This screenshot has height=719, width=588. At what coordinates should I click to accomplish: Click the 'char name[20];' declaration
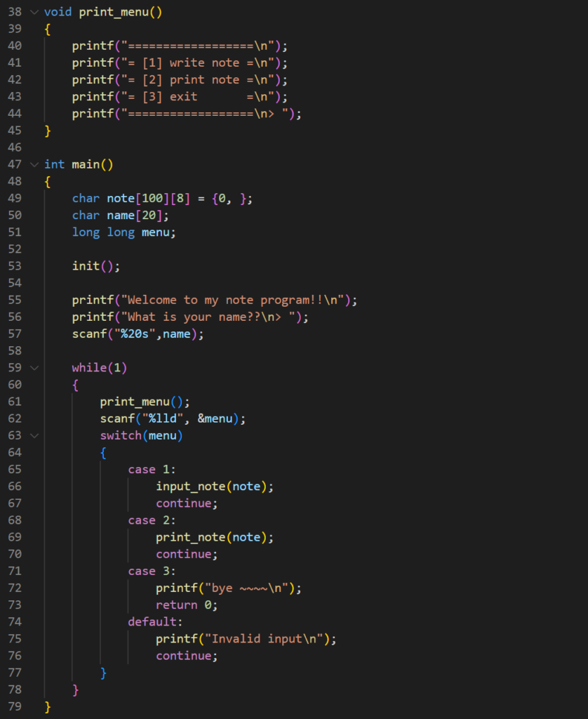(x=120, y=215)
